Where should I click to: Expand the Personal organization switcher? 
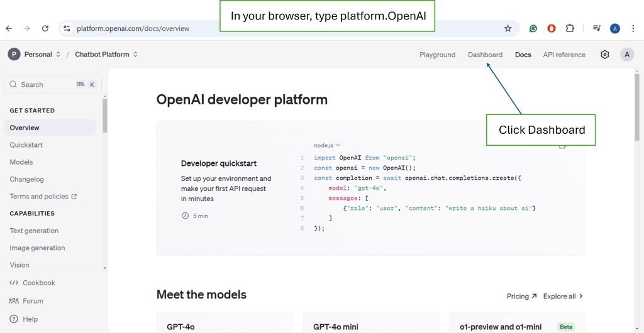click(x=58, y=54)
